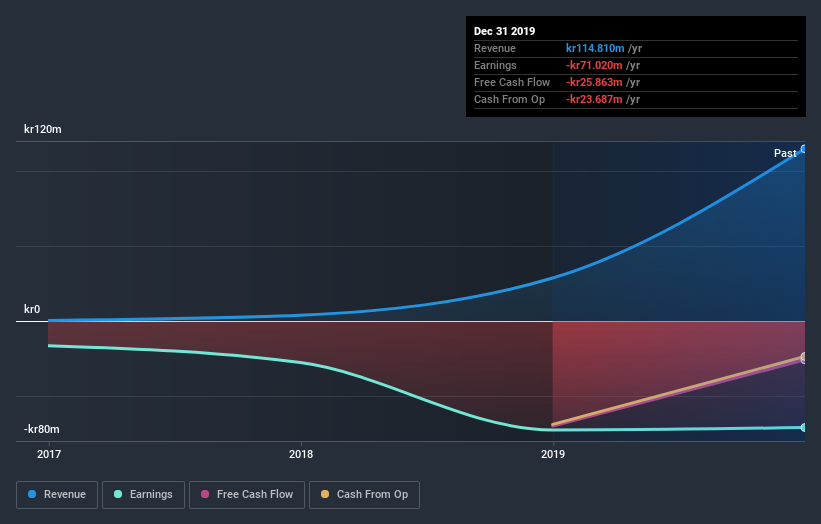Click the 'Past' label on chart

click(x=785, y=153)
